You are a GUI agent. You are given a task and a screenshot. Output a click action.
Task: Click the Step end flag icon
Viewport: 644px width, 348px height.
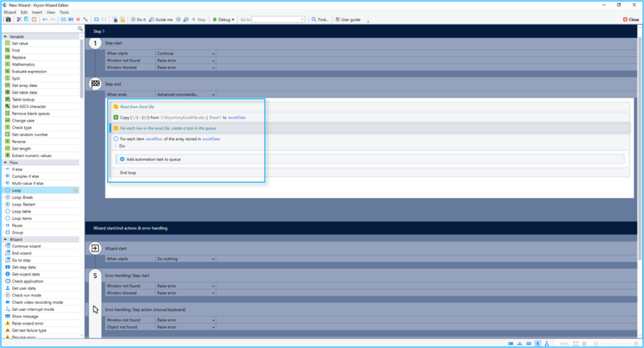point(95,84)
